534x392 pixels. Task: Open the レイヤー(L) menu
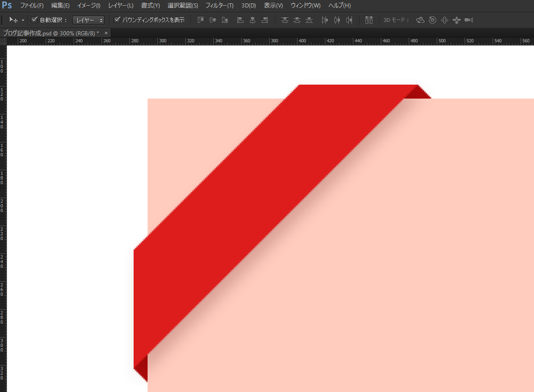tap(121, 6)
